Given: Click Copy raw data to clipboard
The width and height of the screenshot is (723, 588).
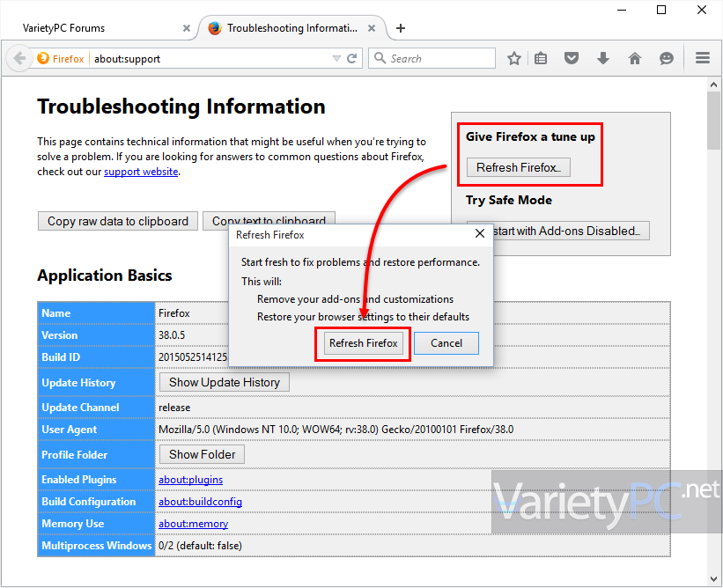Looking at the screenshot, I should [118, 221].
